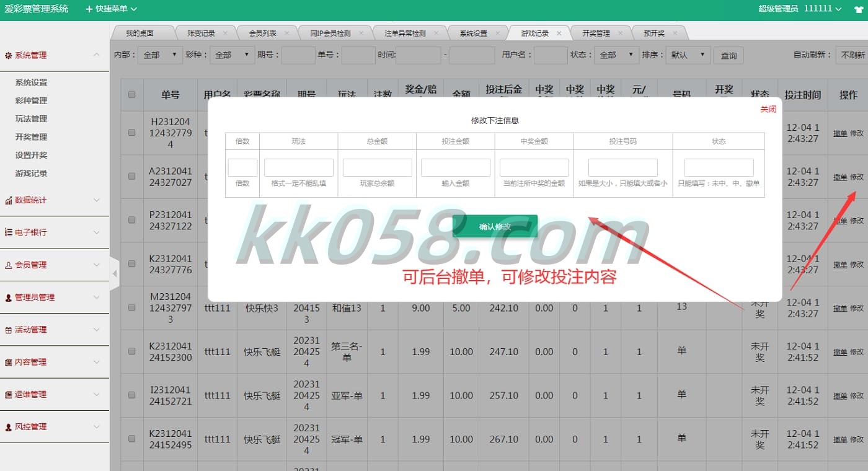Image resolution: width=868 pixels, height=471 pixels.
Task: Open 玩法管理 in the sidebar
Action: pos(31,118)
